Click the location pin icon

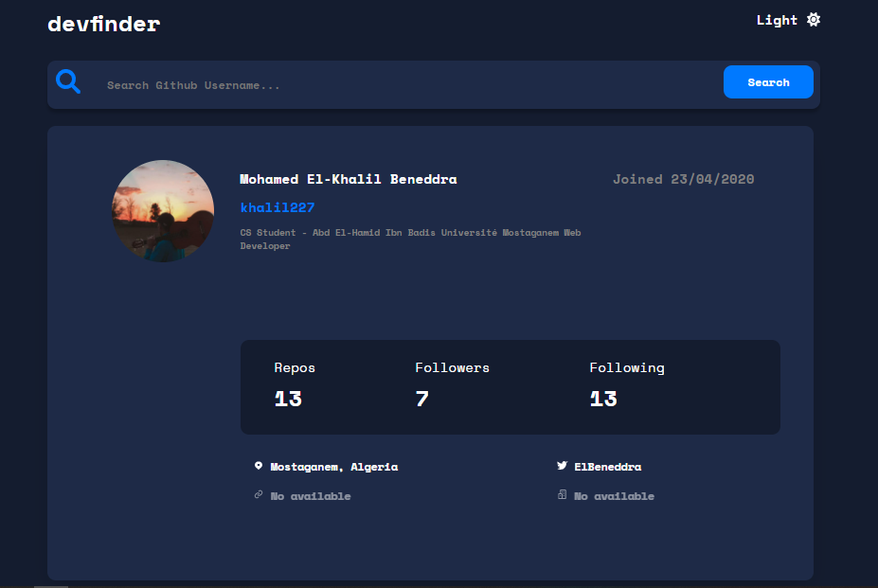(258, 465)
